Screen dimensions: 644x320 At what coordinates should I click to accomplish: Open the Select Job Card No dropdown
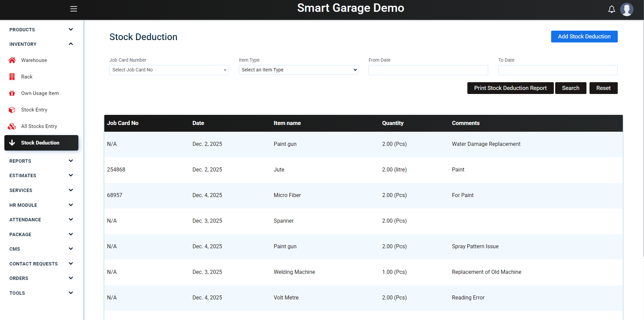click(169, 70)
